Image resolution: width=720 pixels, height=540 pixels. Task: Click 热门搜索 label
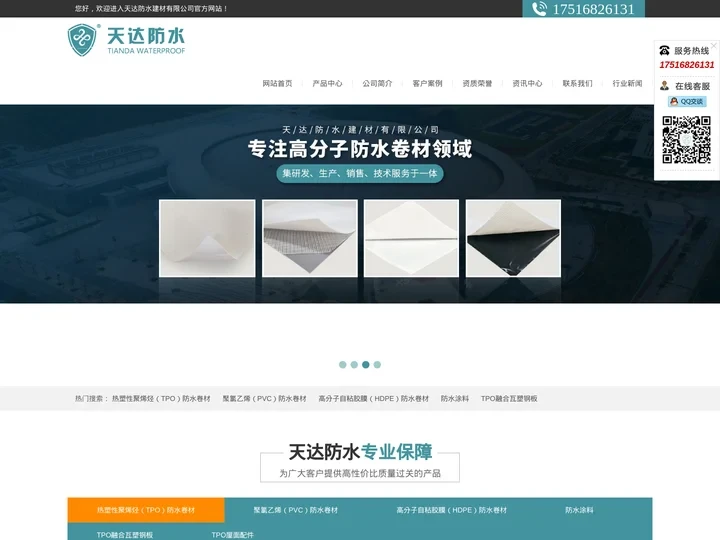pyautogui.click(x=91, y=399)
